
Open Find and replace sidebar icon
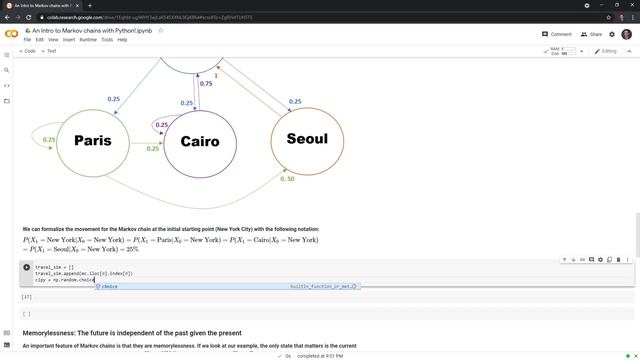point(7,70)
